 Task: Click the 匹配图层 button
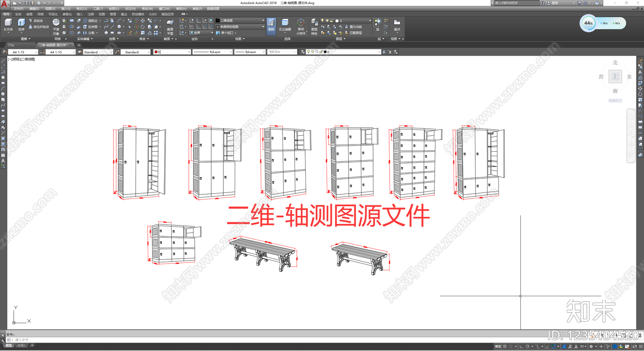point(353,33)
